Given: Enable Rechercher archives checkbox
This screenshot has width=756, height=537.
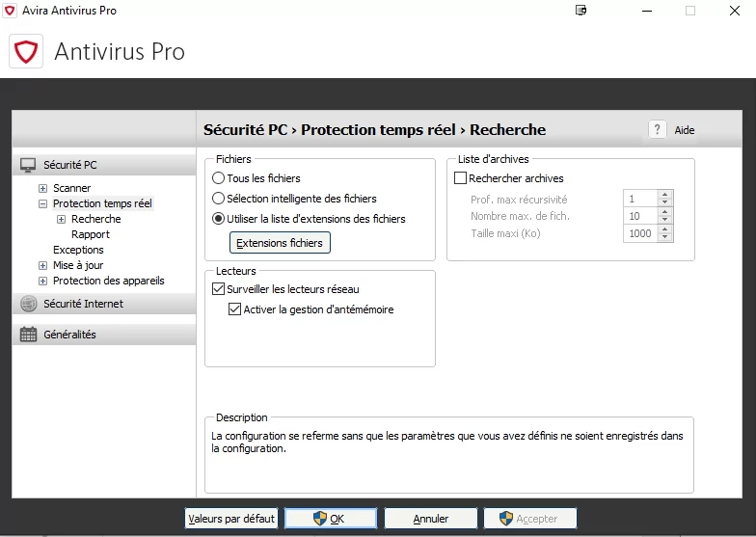Looking at the screenshot, I should point(461,178).
